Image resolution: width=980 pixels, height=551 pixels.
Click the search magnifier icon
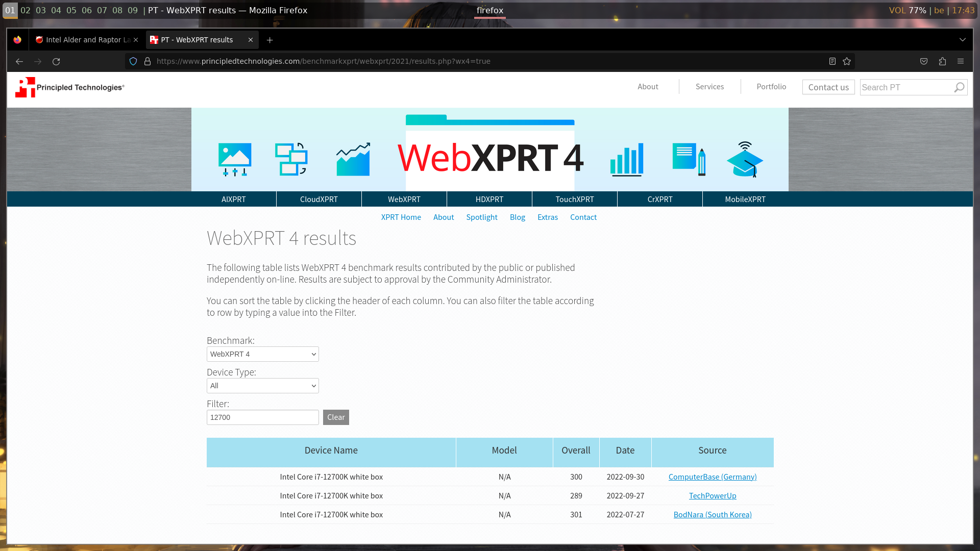coord(959,87)
